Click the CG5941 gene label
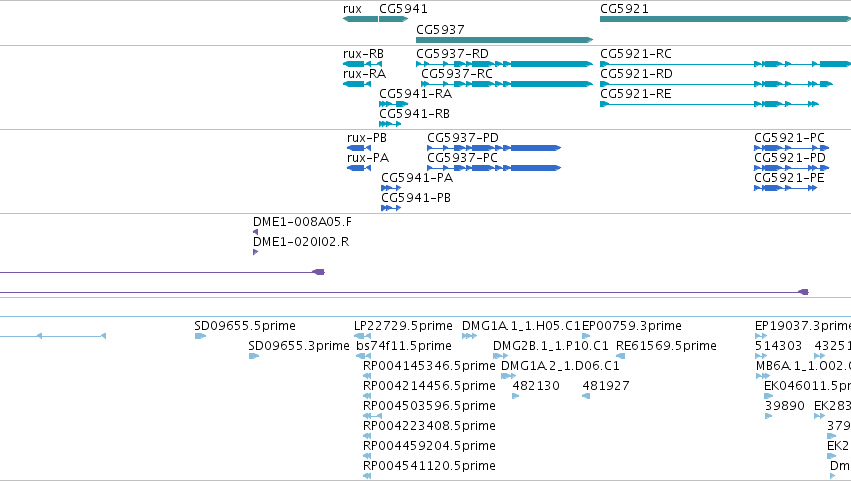Screen dimensions: 851x481 (x=403, y=9)
